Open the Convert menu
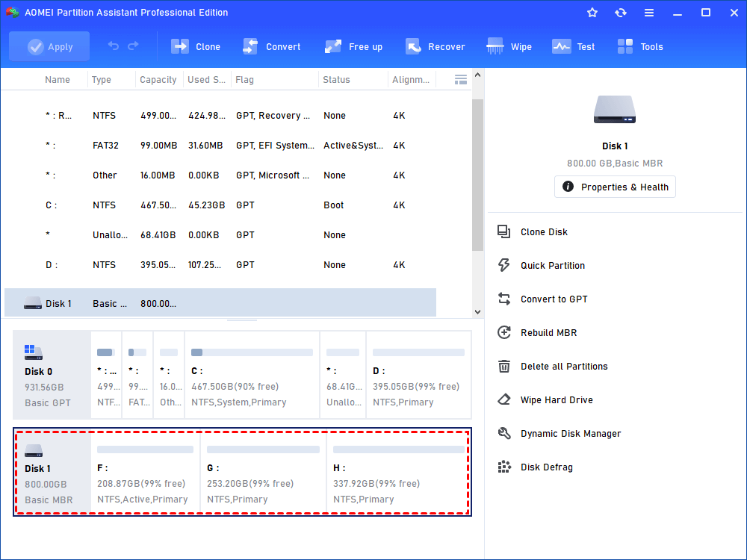The width and height of the screenshot is (747, 560). (271, 46)
